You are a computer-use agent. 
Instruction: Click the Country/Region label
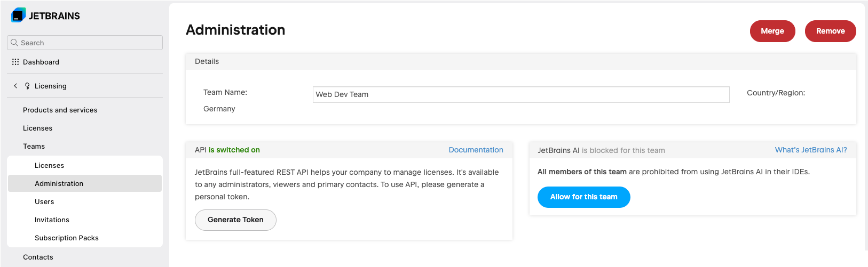(776, 93)
